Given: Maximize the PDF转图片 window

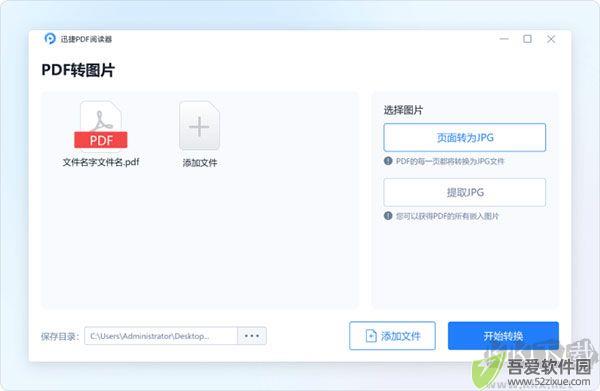Looking at the screenshot, I should coord(527,39).
